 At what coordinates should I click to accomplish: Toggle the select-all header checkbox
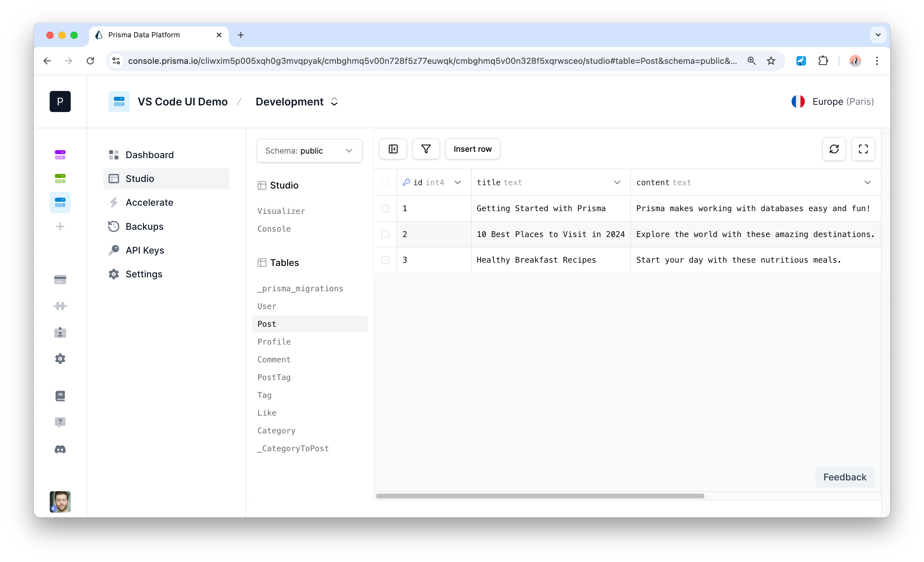click(385, 182)
